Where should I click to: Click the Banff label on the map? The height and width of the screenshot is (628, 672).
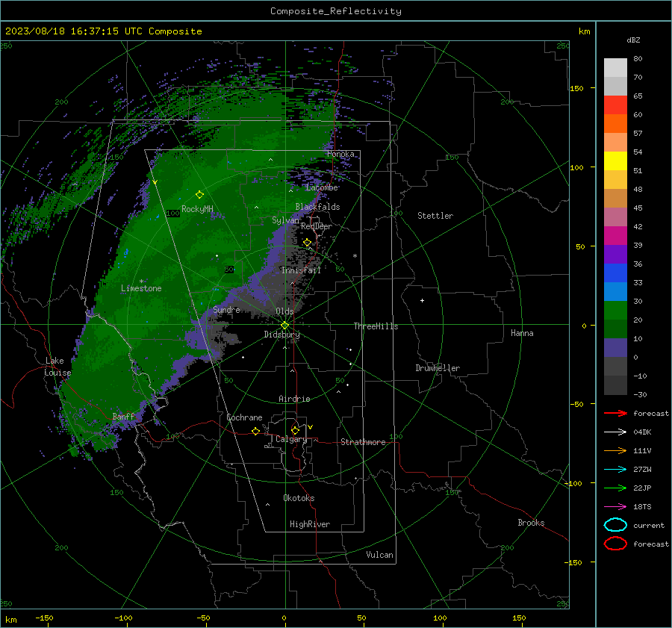[123, 417]
